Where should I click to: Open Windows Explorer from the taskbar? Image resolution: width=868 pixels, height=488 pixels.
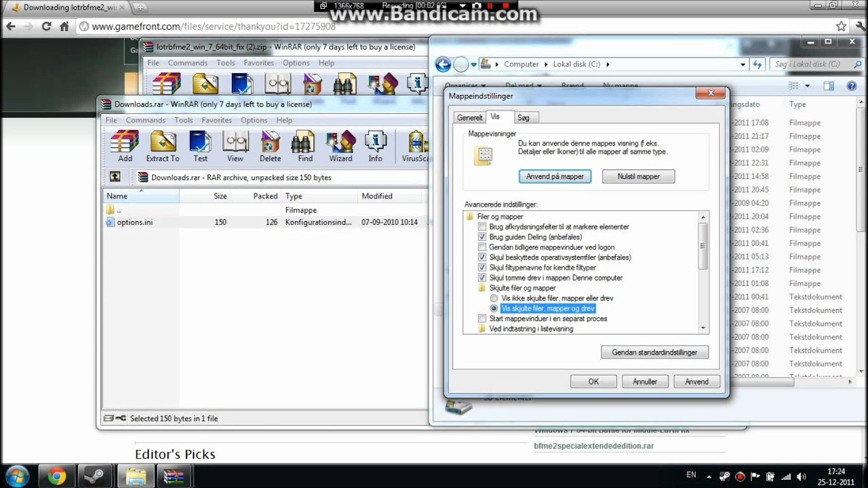tap(136, 476)
